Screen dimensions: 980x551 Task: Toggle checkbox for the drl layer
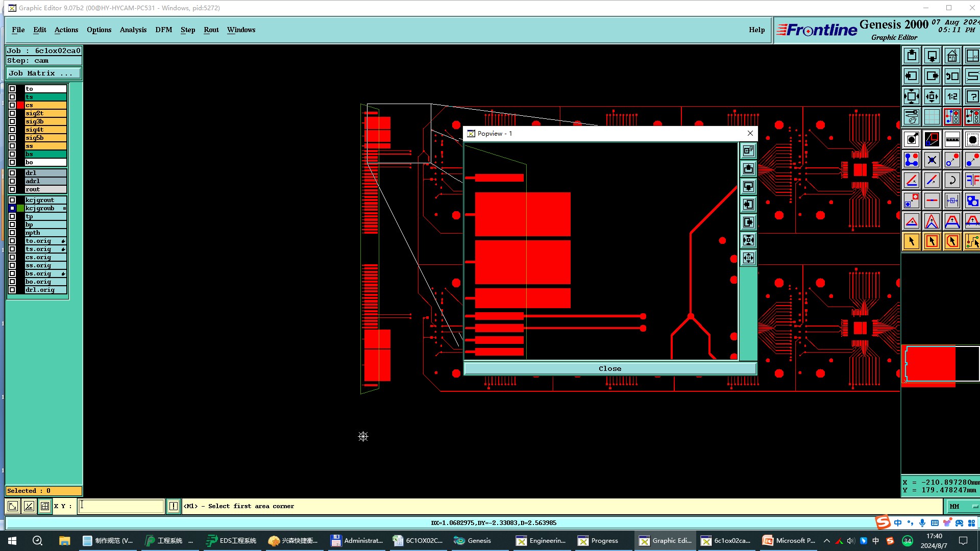tap(12, 173)
